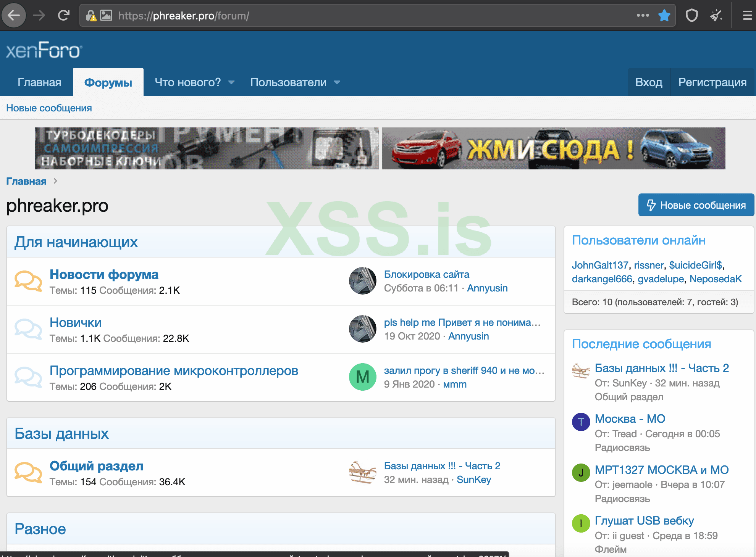Open the browser hamburger menu
This screenshot has width=756, height=557.
pyautogui.click(x=747, y=16)
